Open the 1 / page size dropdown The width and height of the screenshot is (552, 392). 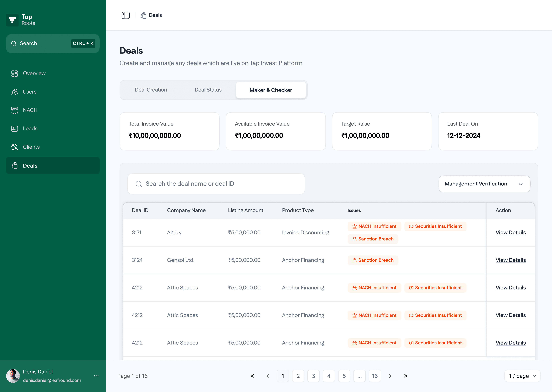point(522,376)
